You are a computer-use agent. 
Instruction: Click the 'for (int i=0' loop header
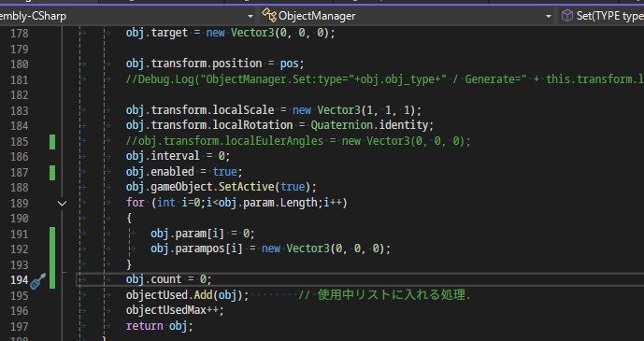236,203
